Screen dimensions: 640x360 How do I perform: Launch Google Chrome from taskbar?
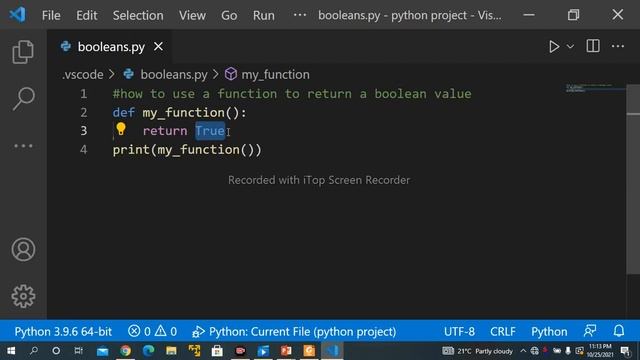[x=125, y=351]
